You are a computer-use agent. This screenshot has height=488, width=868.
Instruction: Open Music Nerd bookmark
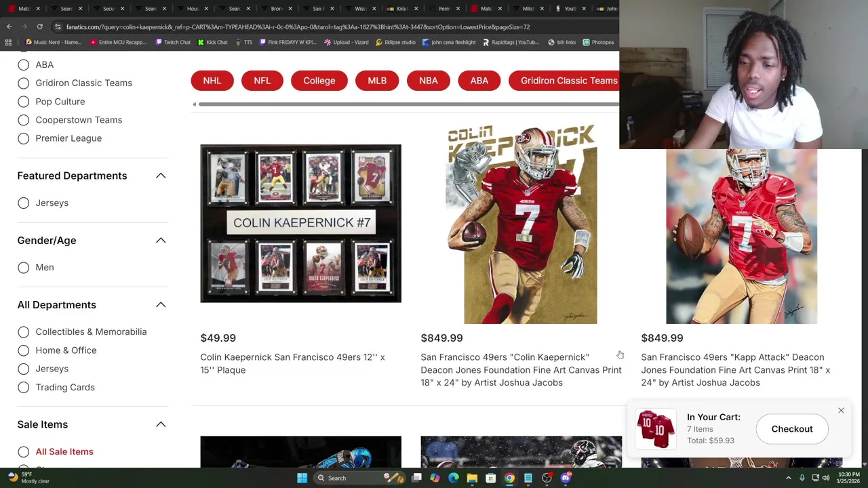[x=53, y=42]
